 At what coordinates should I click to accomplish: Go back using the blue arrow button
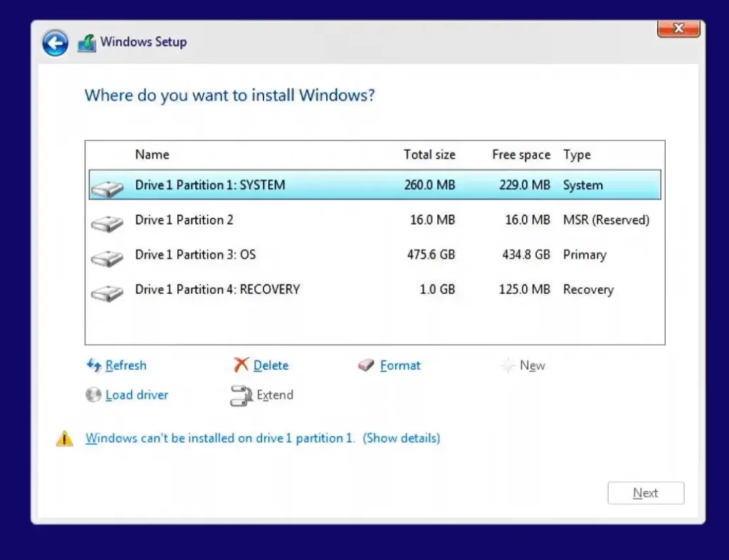(55, 43)
